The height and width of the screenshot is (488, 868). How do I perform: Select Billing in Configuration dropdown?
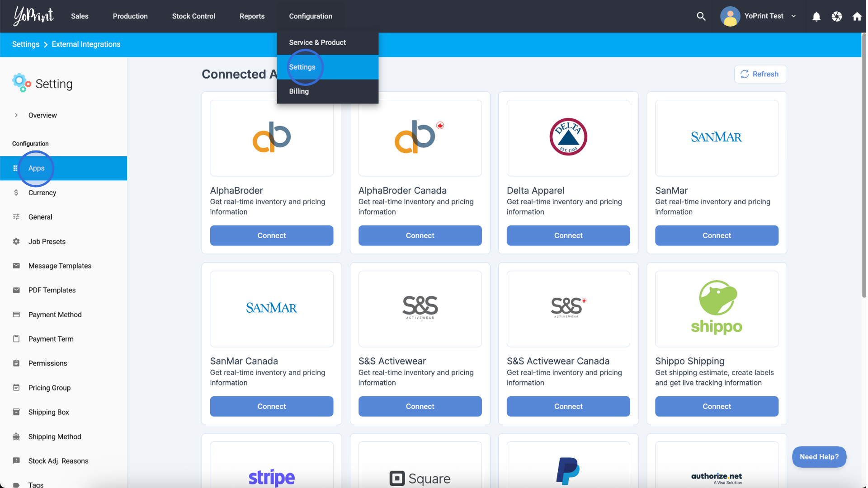tap(328, 91)
